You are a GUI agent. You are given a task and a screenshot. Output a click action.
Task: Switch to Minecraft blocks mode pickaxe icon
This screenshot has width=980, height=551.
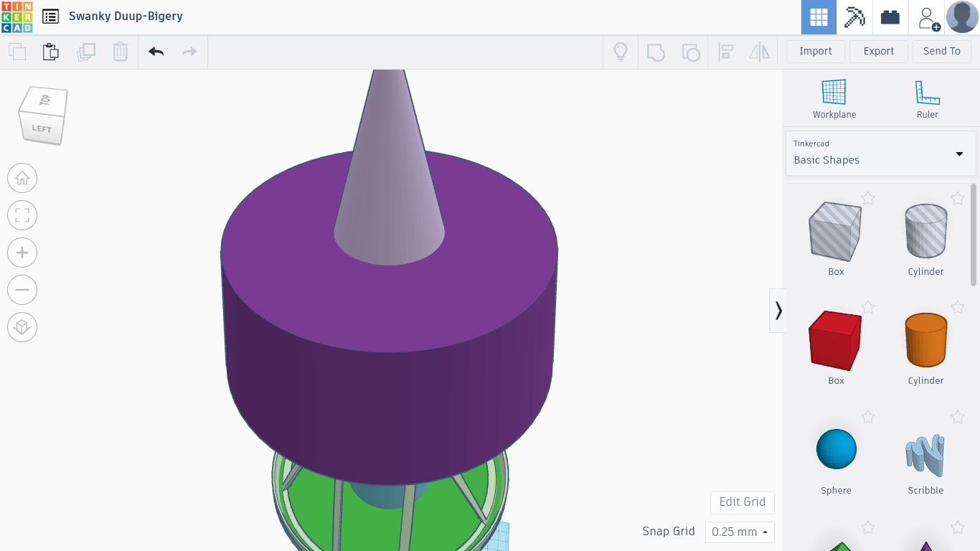[x=853, y=17]
